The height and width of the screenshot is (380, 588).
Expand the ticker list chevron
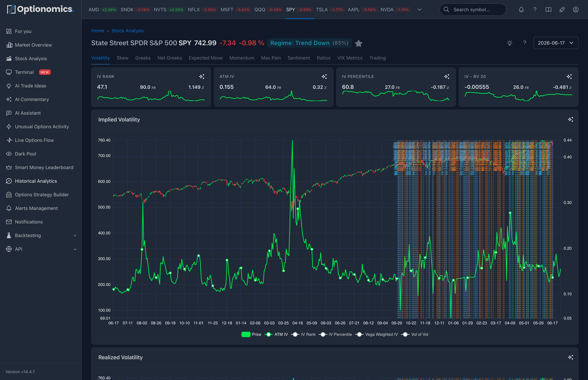pyautogui.click(x=419, y=10)
